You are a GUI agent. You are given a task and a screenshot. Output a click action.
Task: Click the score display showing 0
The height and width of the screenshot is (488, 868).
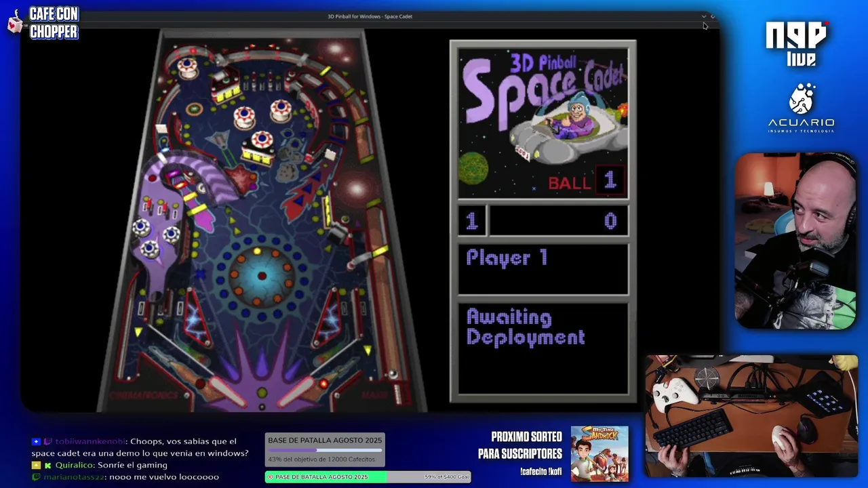[x=558, y=220]
